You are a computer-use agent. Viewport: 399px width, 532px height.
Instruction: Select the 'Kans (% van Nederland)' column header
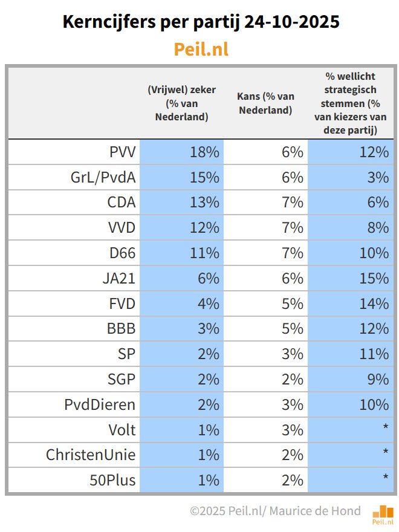click(x=266, y=103)
